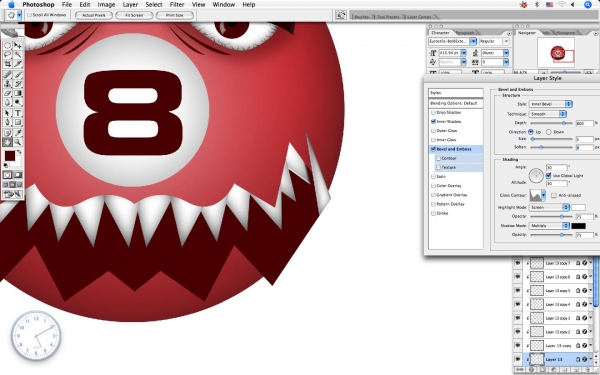Open the Image menu
Viewport: 600px width, 375px height.
click(x=106, y=5)
